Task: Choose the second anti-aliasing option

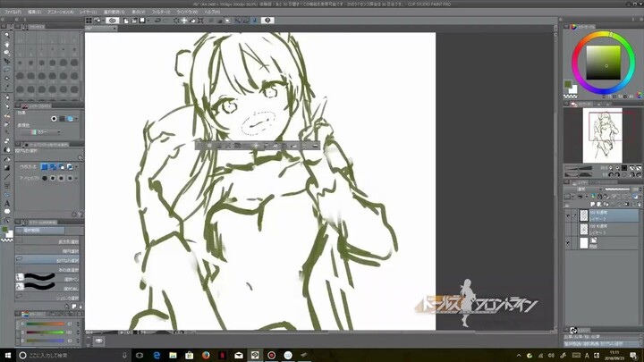Action: [53, 178]
